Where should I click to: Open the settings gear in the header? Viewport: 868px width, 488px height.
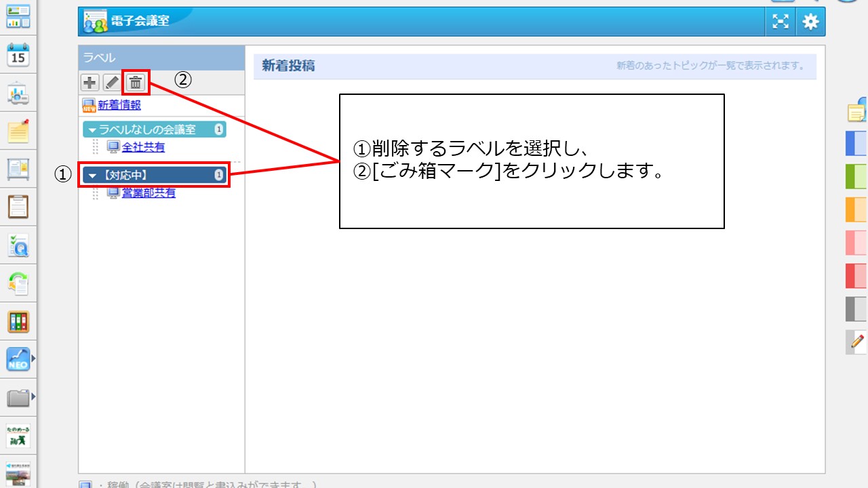pos(810,22)
